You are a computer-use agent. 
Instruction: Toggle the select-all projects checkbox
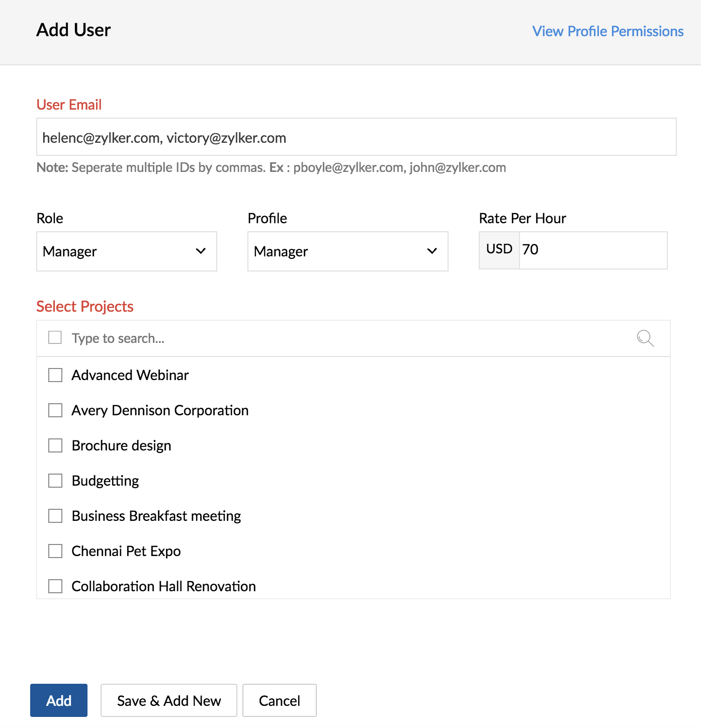point(55,337)
